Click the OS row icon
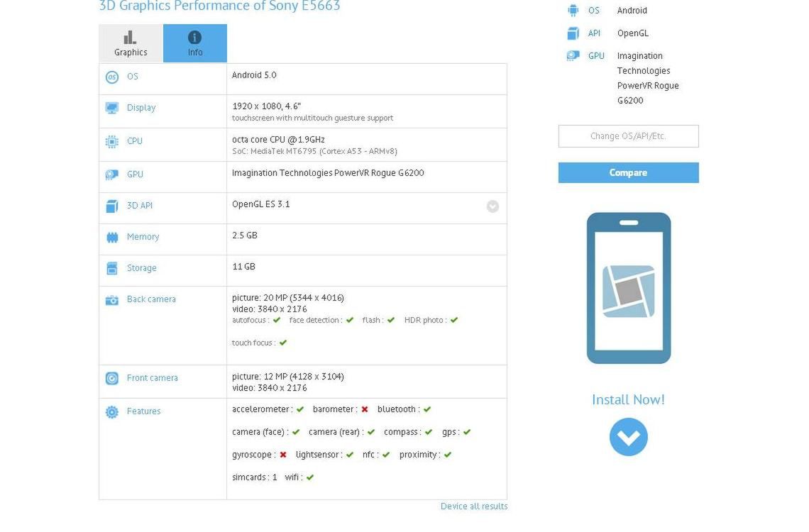The image size is (809, 532). [x=112, y=76]
